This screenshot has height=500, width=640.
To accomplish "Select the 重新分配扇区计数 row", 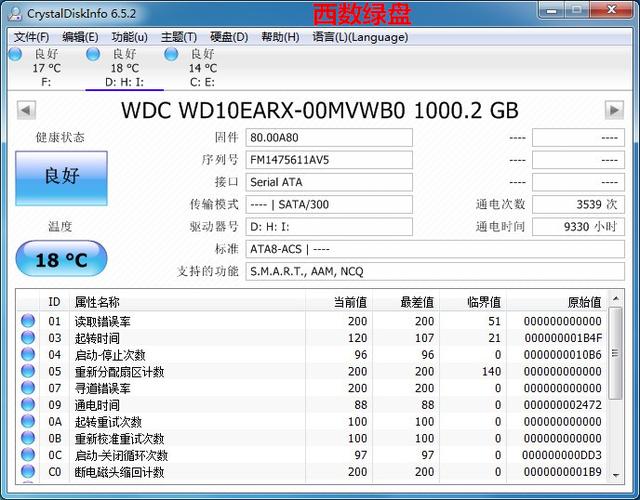I will (312, 371).
